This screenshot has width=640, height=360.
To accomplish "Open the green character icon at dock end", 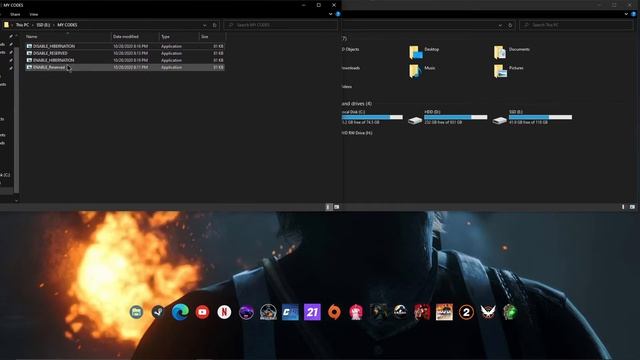I will pyautogui.click(x=510, y=312).
